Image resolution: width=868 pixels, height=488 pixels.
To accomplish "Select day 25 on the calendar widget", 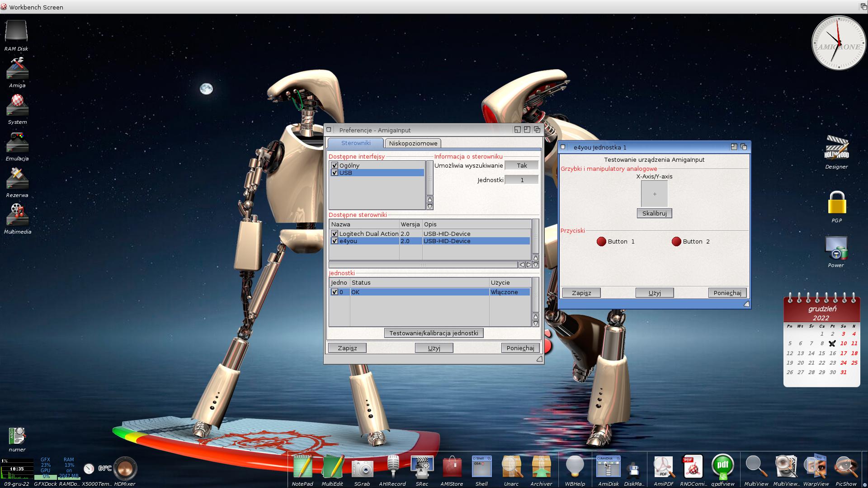I will pyautogui.click(x=854, y=363).
